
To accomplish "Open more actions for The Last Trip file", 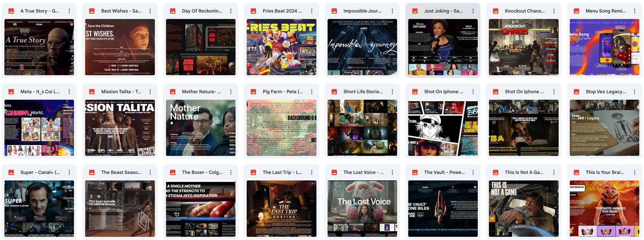I will tap(312, 172).
